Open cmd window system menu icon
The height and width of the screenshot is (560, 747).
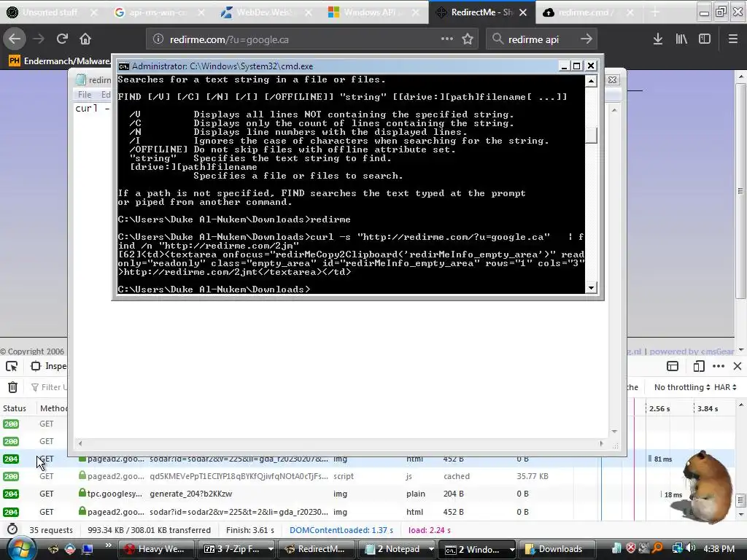pos(124,66)
